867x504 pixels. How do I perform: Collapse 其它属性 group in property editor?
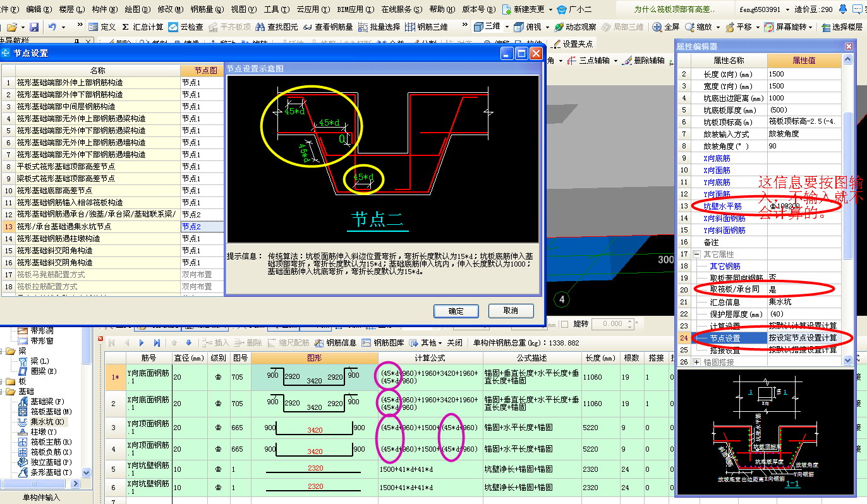tap(696, 254)
